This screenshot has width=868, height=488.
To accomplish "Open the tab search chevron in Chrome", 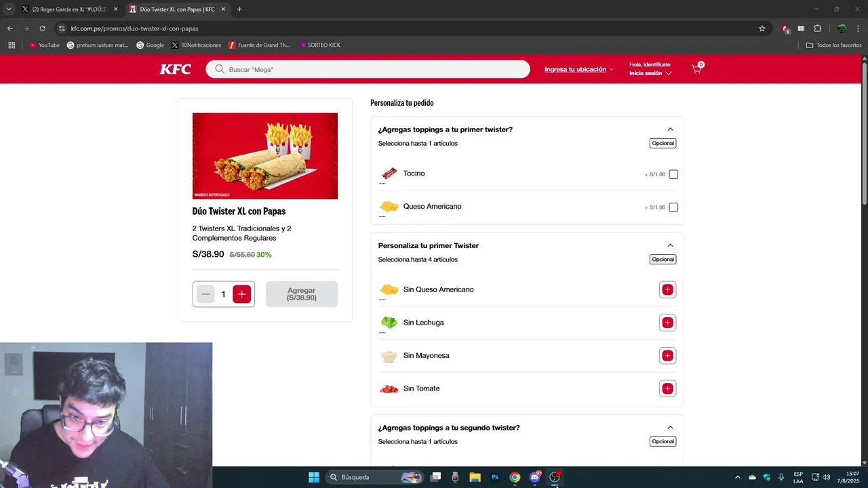I will [x=9, y=9].
